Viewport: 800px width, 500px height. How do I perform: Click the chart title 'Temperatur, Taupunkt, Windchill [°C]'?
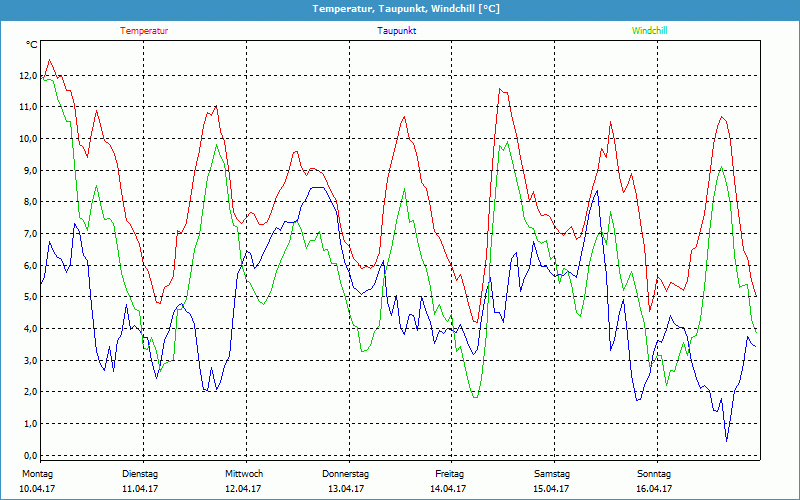tap(406, 9)
